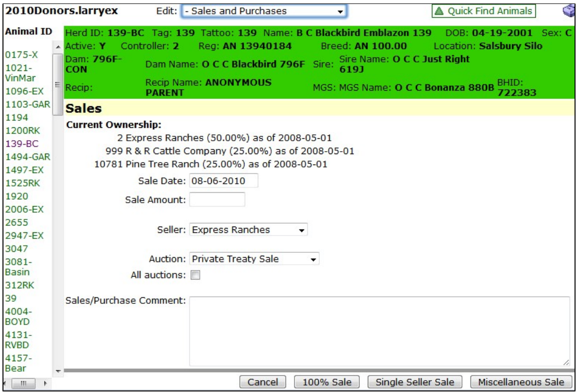The image size is (579, 392).
Task: Tick the All auctions checkbox
Action: 195,275
